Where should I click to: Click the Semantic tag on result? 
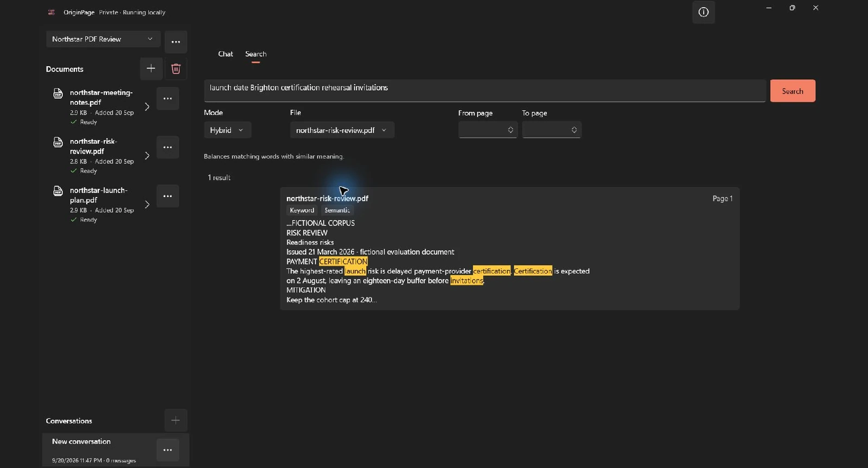[x=337, y=211]
